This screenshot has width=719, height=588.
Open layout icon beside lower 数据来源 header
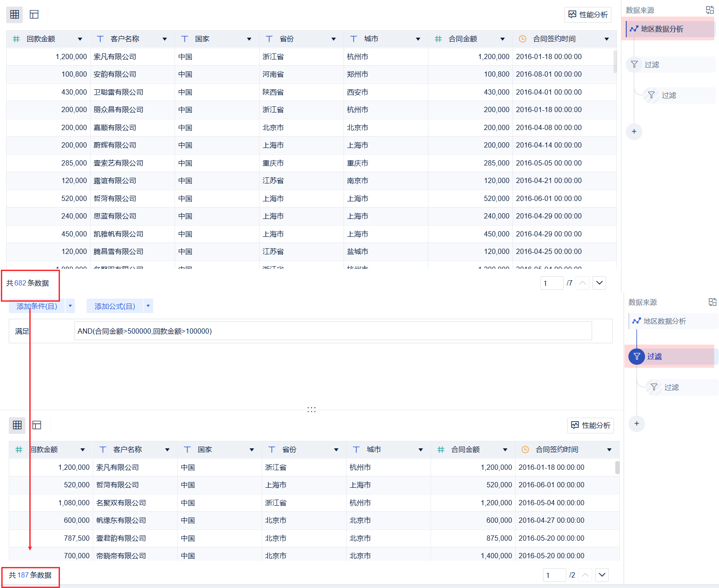pyautogui.click(x=712, y=302)
